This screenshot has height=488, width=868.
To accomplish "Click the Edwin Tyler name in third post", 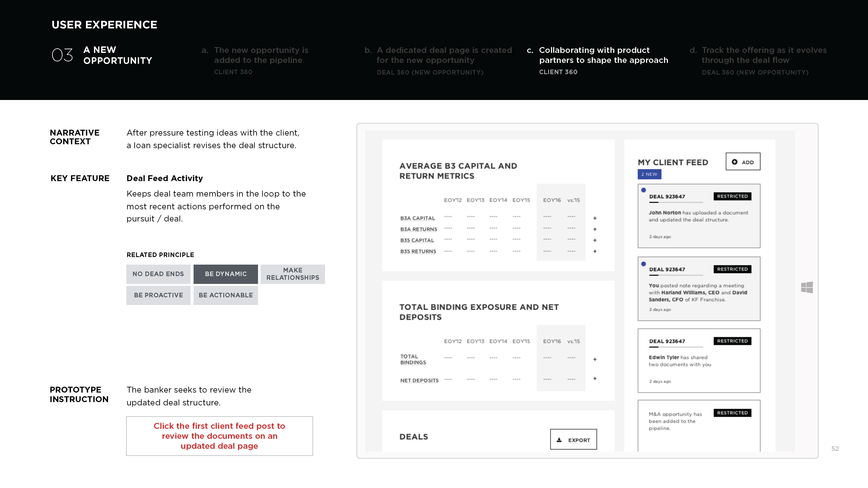I will point(664,357).
